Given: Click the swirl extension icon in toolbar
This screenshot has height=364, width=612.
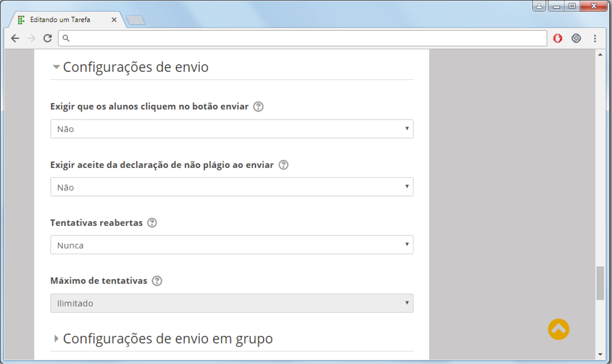Looking at the screenshot, I should (576, 38).
